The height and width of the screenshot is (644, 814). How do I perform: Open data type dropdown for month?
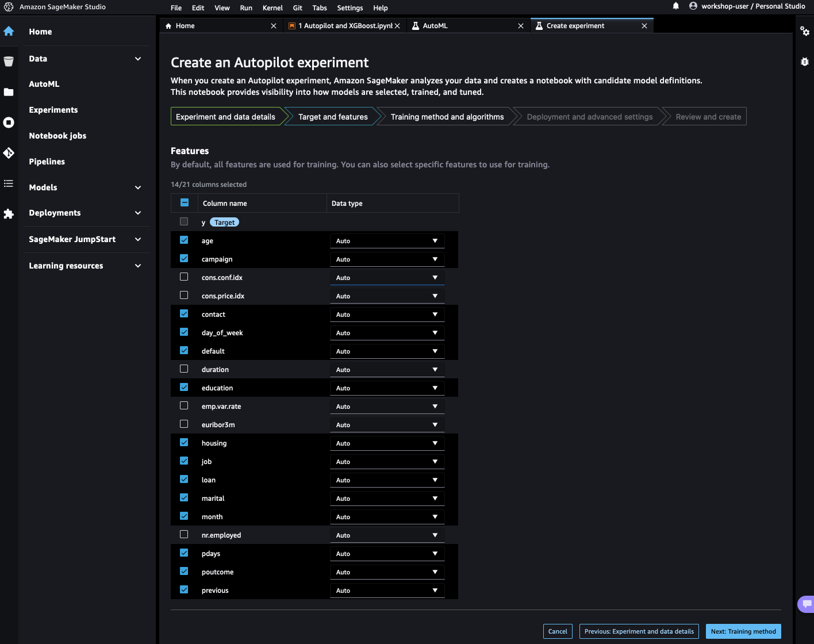pyautogui.click(x=387, y=517)
